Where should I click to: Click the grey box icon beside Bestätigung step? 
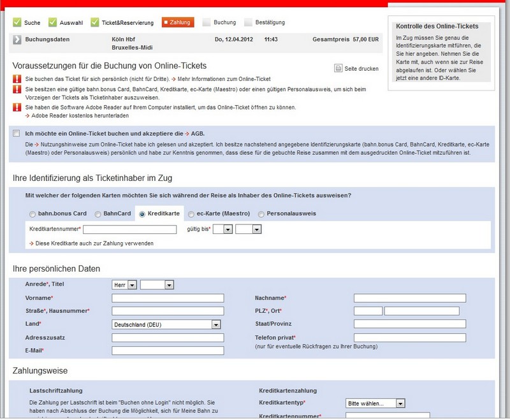[x=248, y=22]
